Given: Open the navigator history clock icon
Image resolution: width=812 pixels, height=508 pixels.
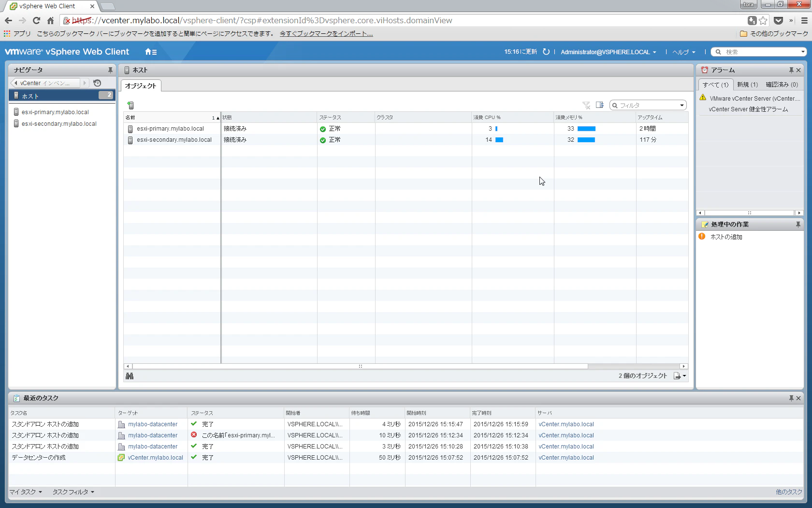Looking at the screenshot, I should coord(97,83).
